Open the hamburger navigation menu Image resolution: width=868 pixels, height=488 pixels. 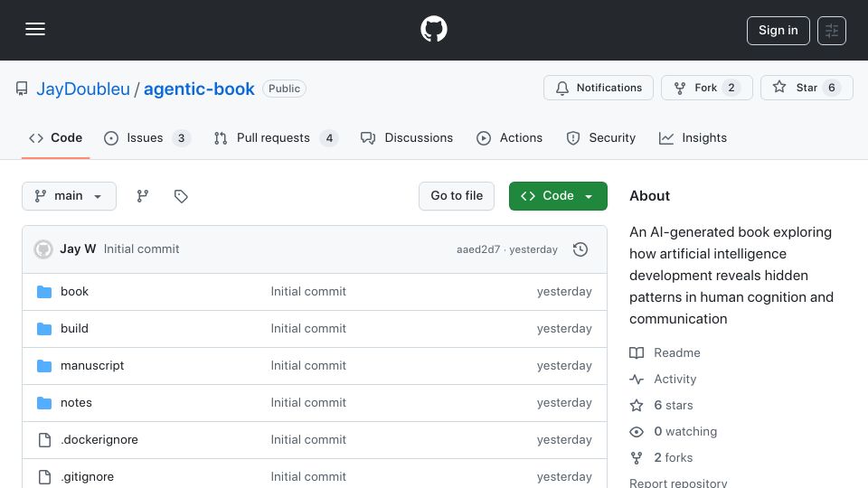click(x=35, y=29)
